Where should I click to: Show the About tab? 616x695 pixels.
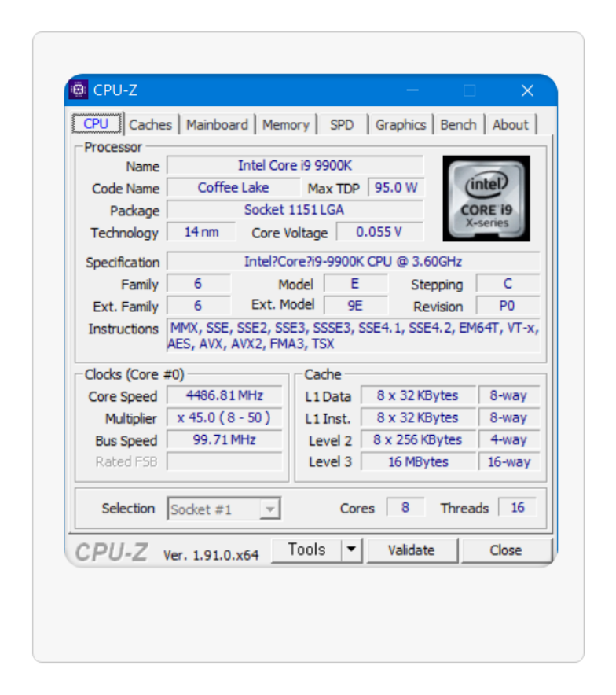(x=510, y=124)
